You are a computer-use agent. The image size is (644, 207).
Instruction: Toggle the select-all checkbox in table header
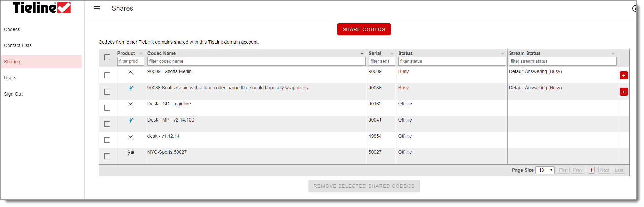107,57
